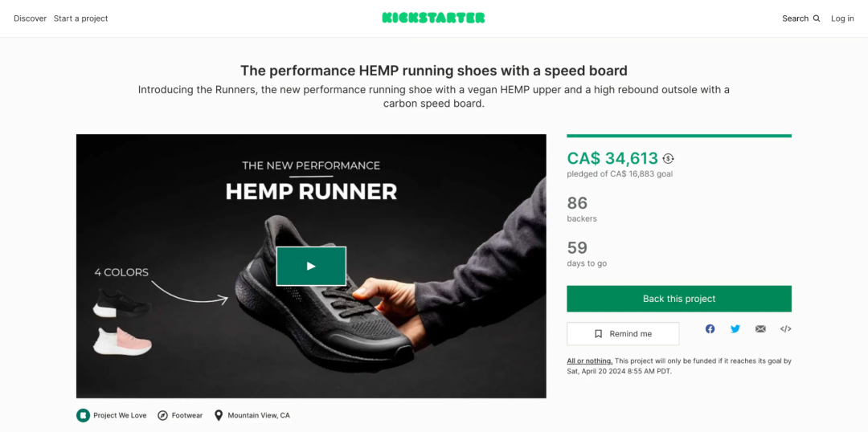
Task: Open the Log in page
Action: point(842,18)
